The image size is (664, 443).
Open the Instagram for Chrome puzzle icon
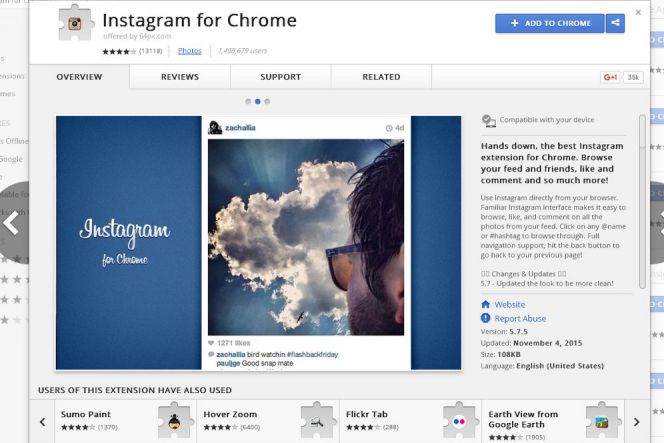(75, 23)
